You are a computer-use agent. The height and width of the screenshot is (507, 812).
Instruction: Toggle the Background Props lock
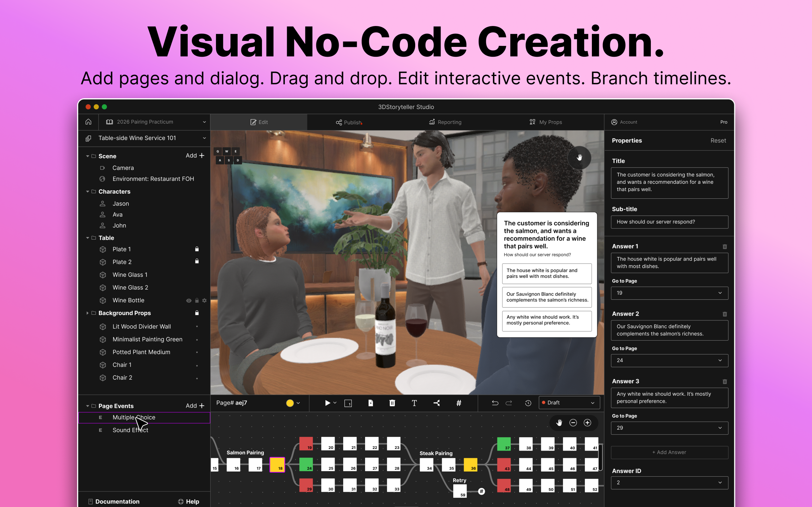pyautogui.click(x=197, y=313)
